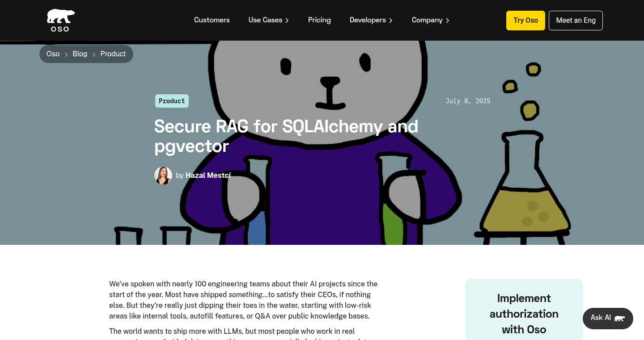This screenshot has width=644, height=340.
Task: Open author Hazal Mestci's name link
Action: [x=208, y=176]
